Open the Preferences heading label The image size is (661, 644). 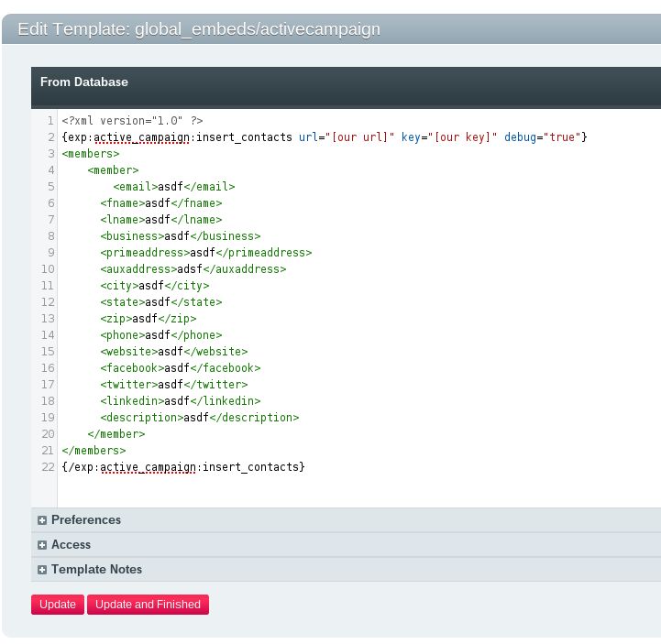(x=86, y=519)
